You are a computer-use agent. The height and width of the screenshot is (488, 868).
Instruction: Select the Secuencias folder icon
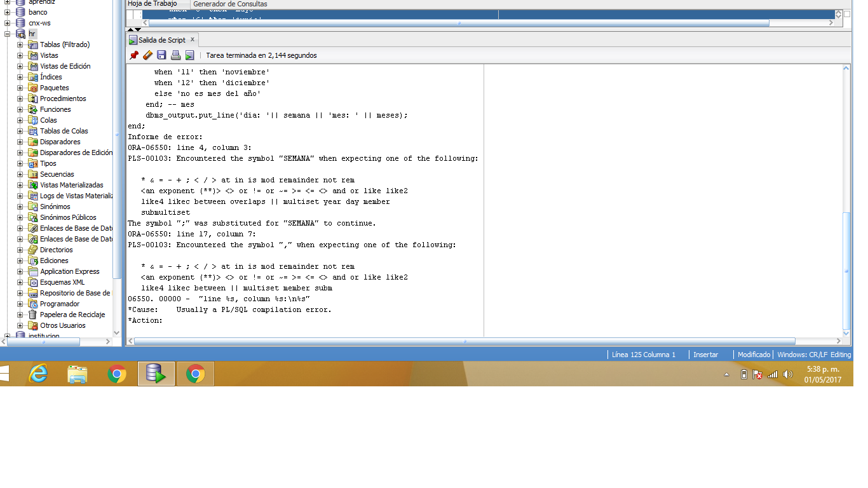tap(33, 174)
